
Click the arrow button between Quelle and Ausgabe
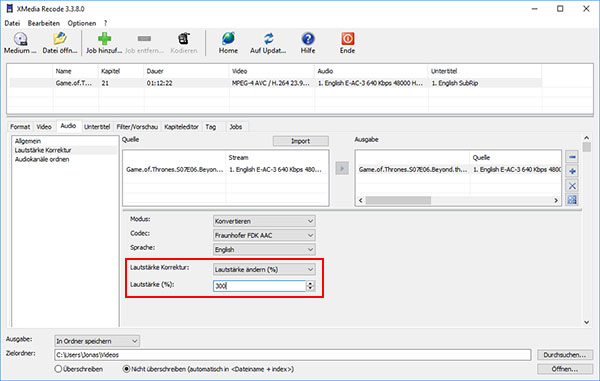342,168
